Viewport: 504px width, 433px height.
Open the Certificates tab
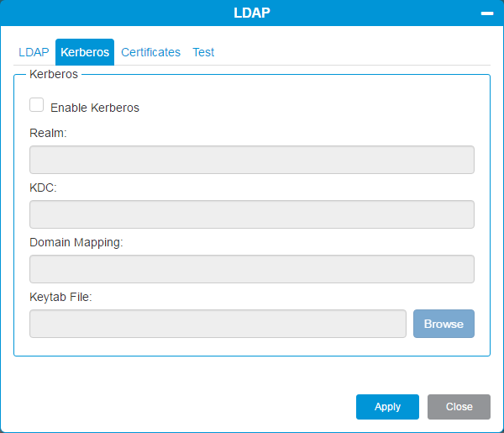pyautogui.click(x=150, y=52)
